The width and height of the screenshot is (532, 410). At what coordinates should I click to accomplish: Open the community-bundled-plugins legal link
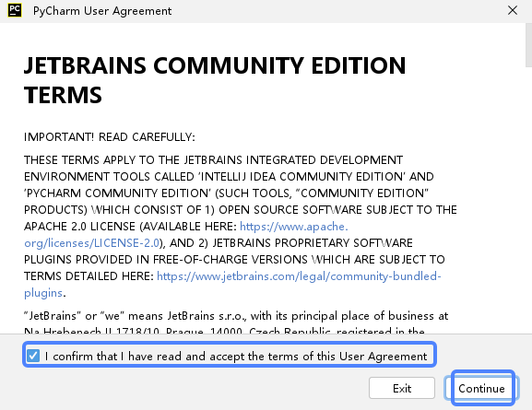pyautogui.click(x=299, y=276)
